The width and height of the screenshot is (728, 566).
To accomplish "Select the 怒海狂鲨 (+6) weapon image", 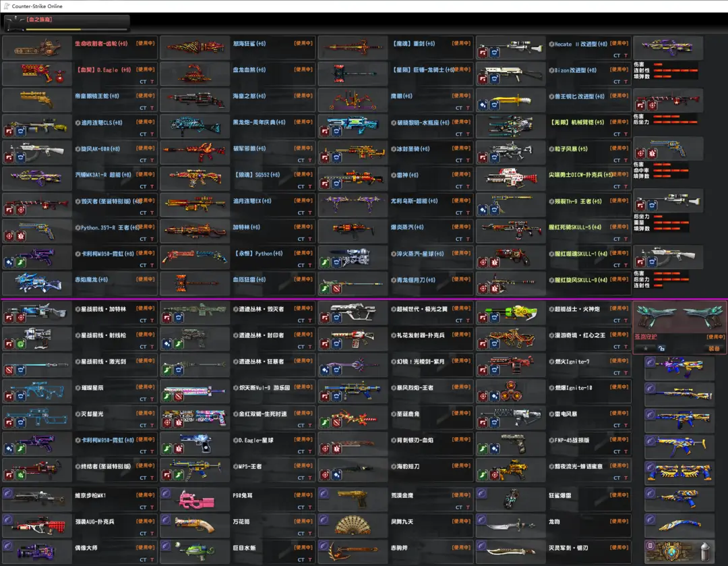I will [195, 47].
